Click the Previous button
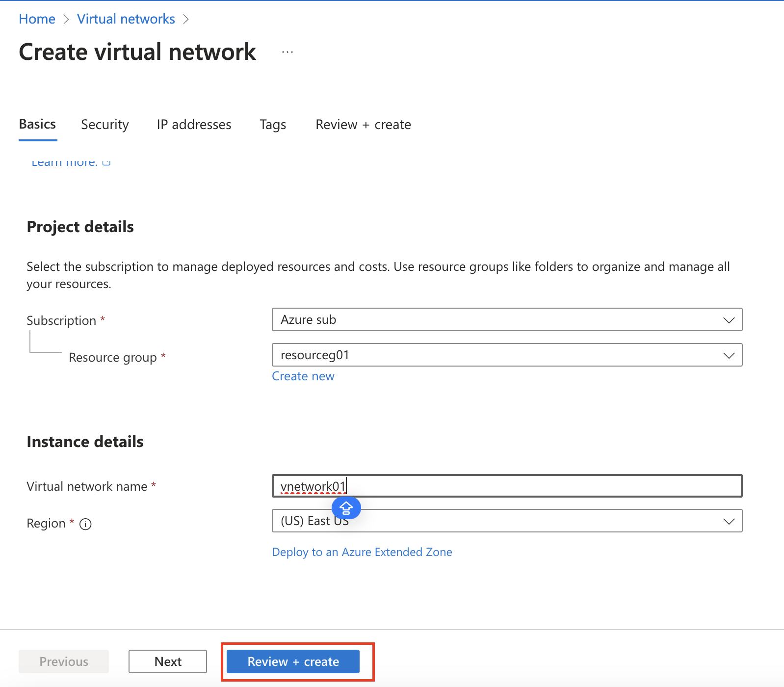The width and height of the screenshot is (784, 687). coord(64,661)
